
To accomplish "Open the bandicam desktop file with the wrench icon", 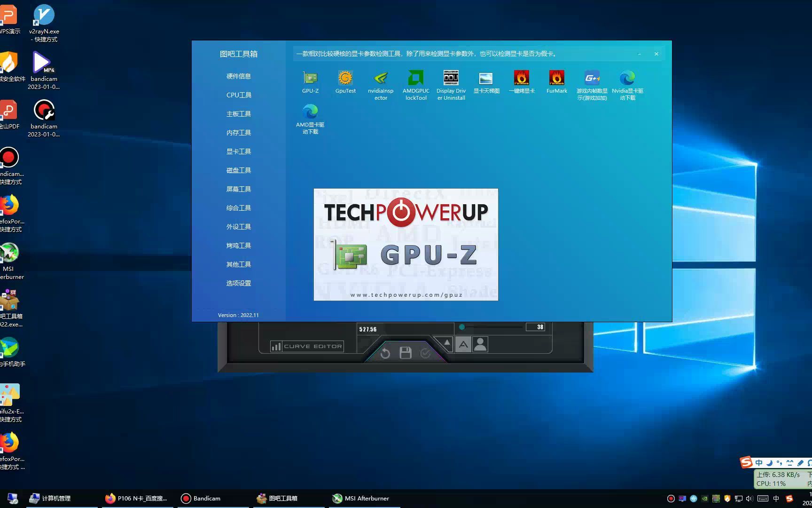I will (x=44, y=119).
